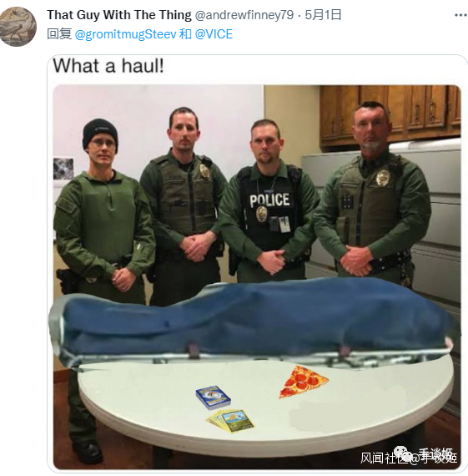Click the WeChat logo in the watermark

click(x=404, y=453)
